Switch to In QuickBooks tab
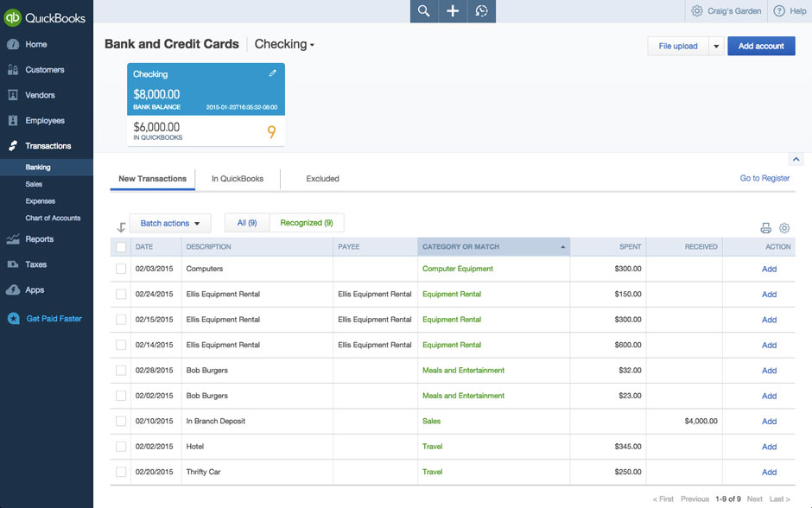The width and height of the screenshot is (812, 508). pos(238,179)
